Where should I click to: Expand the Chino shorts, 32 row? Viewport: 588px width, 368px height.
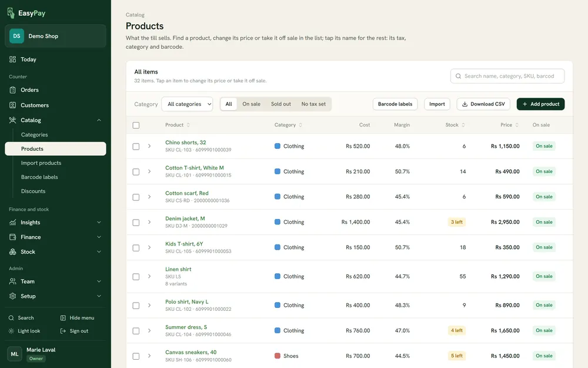coord(149,146)
